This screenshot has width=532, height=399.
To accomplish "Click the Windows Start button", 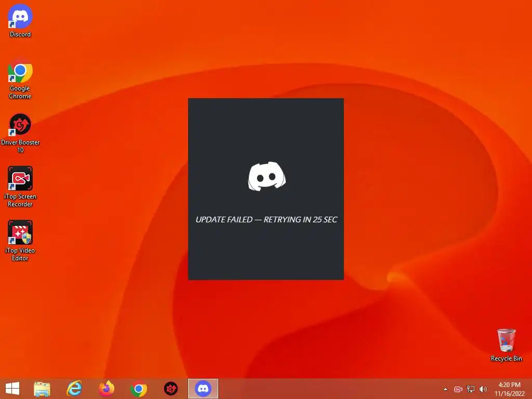I will point(12,389).
